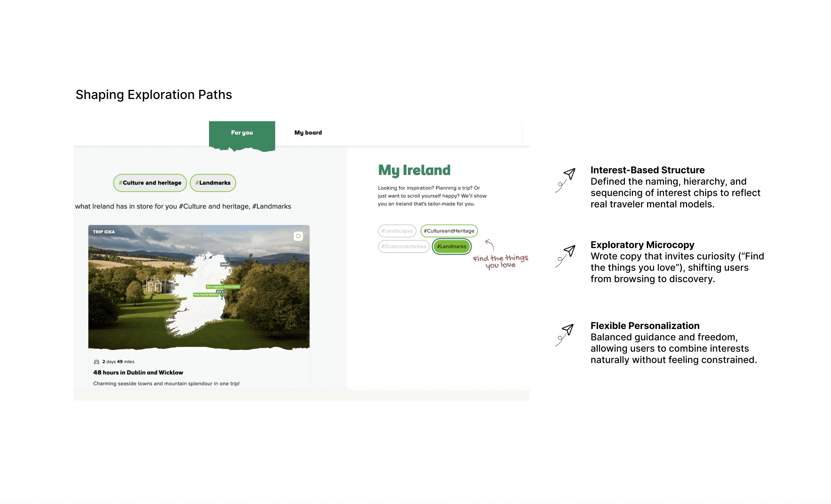
Task: Click the Bray County Wicklow map label
Action: click(x=206, y=294)
